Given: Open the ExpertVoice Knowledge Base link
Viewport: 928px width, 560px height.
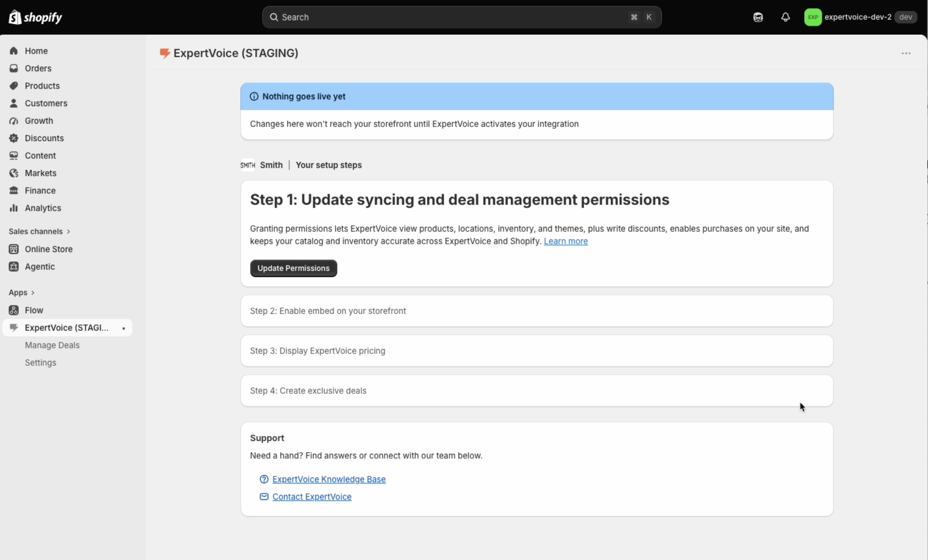Looking at the screenshot, I should 329,479.
